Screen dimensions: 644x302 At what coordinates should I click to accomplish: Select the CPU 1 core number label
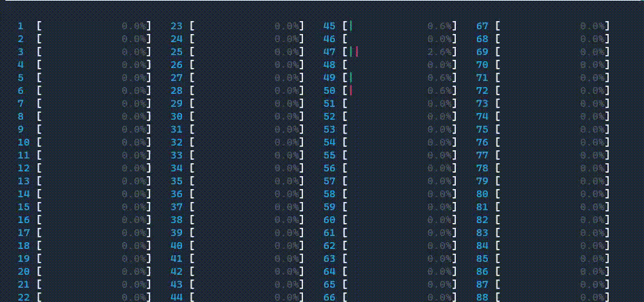[20, 26]
